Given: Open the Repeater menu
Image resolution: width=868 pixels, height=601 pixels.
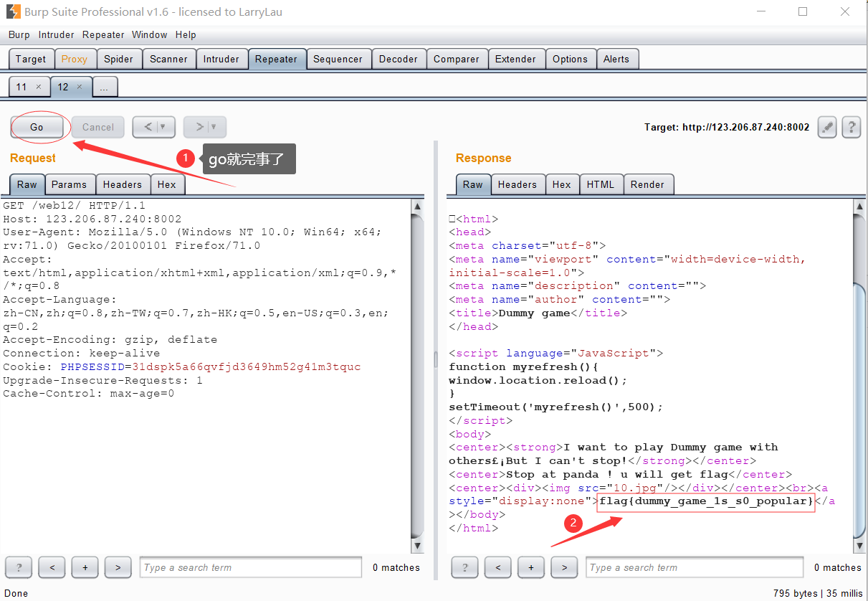Looking at the screenshot, I should pos(103,34).
